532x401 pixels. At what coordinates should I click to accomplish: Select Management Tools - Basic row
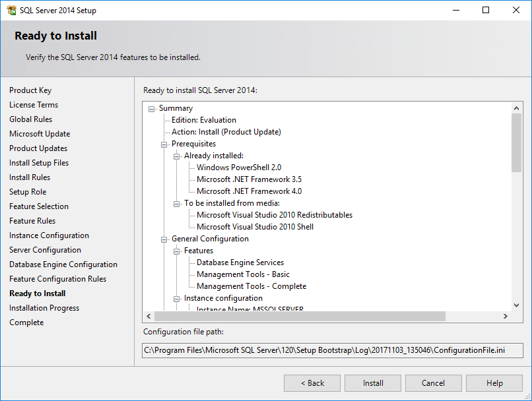click(x=243, y=274)
